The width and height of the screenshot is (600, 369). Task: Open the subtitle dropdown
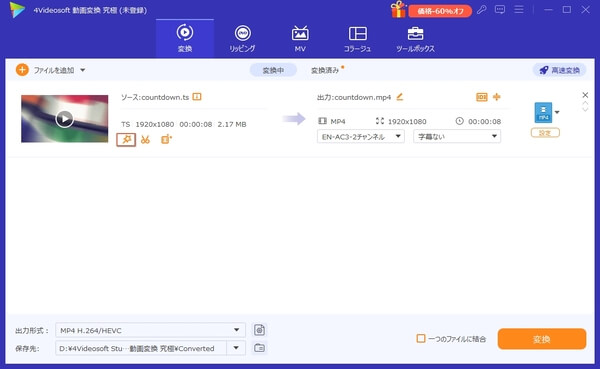(x=457, y=137)
